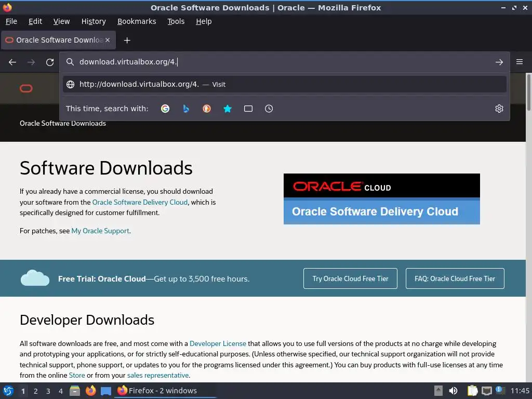Open the Firefox hamburger menu

coord(520,62)
